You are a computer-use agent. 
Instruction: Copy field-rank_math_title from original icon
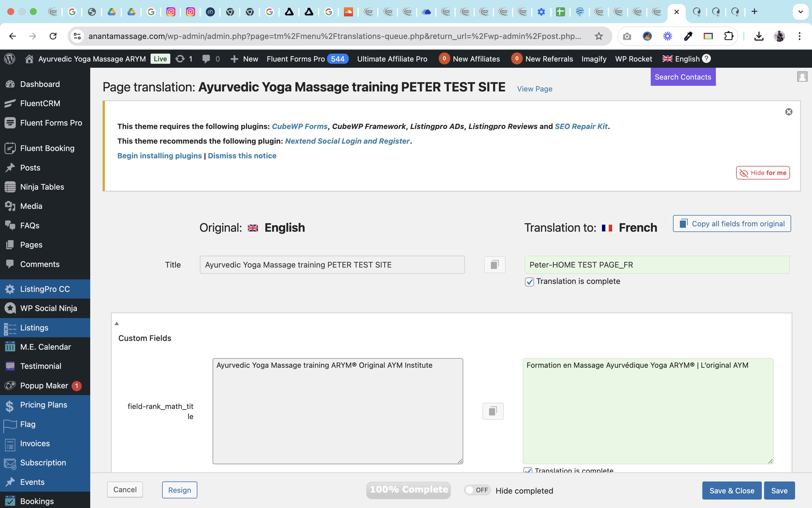493,411
